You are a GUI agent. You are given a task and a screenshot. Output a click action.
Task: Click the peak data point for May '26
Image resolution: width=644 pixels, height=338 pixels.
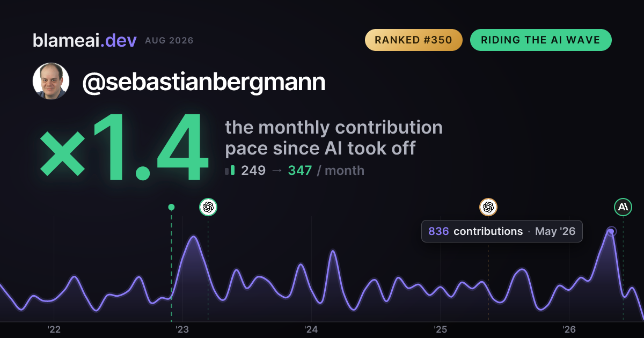(x=611, y=231)
